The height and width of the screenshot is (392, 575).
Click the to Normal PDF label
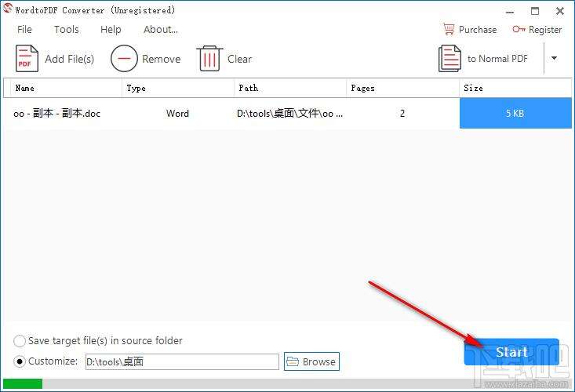(497, 59)
